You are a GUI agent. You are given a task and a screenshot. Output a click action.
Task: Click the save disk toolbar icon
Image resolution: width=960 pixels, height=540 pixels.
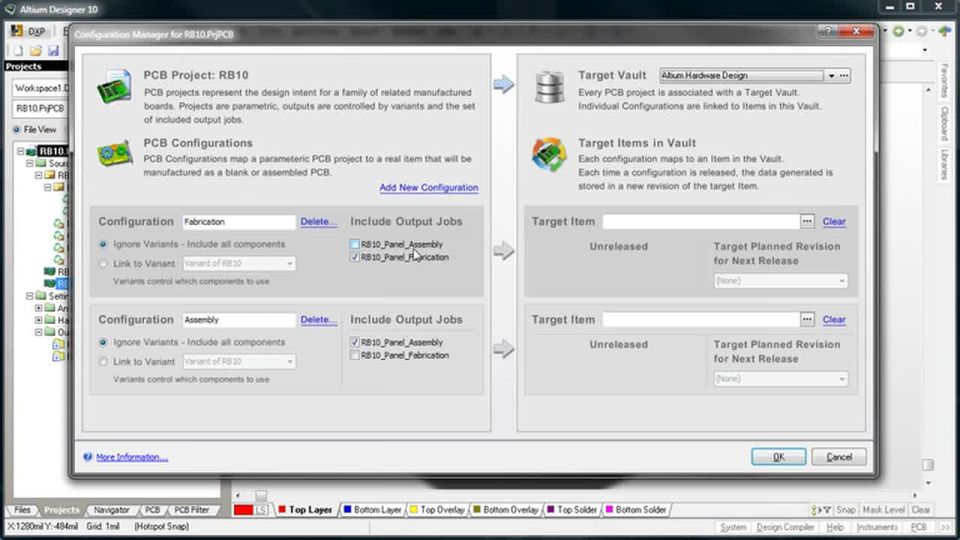click(53, 51)
